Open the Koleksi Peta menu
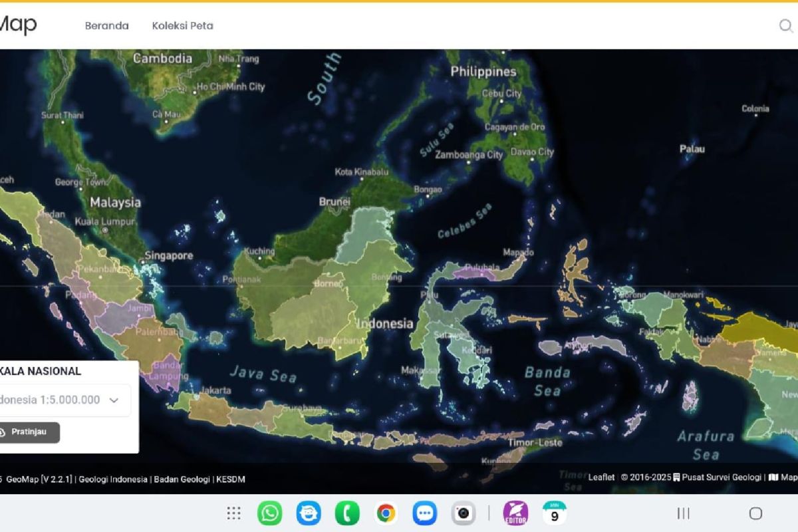The width and height of the screenshot is (798, 532). point(182,26)
